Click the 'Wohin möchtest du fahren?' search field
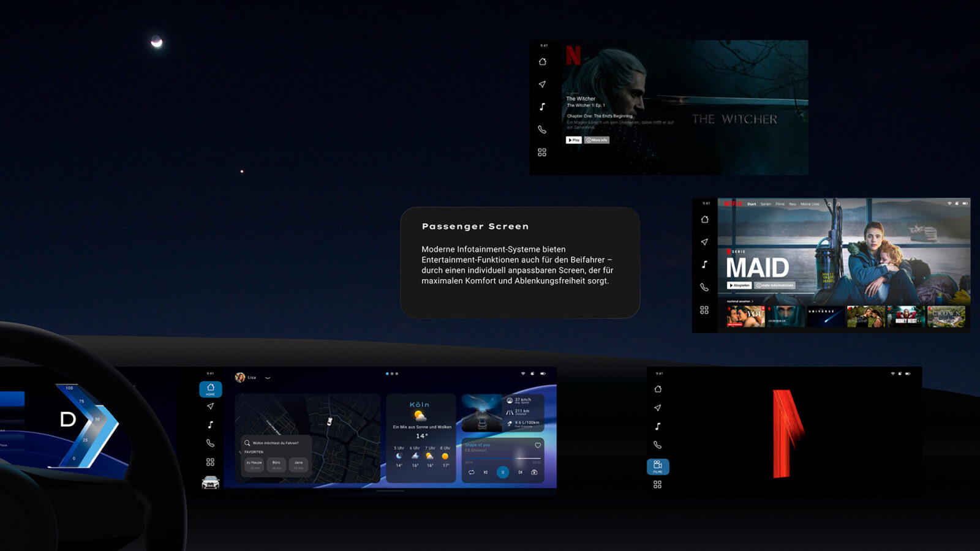Screen dimensions: 980x551 pos(276,443)
